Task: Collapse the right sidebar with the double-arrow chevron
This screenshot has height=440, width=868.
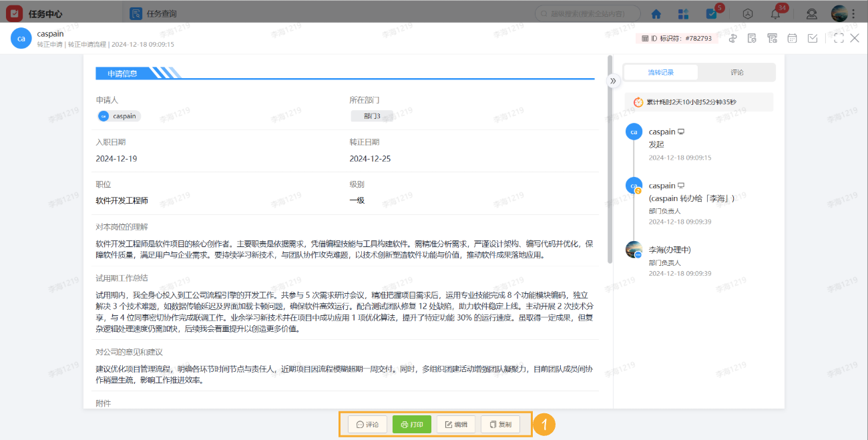Action: click(x=613, y=80)
